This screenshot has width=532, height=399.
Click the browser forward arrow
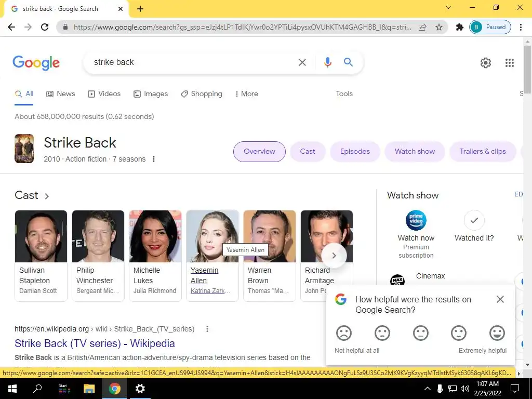[x=28, y=27]
